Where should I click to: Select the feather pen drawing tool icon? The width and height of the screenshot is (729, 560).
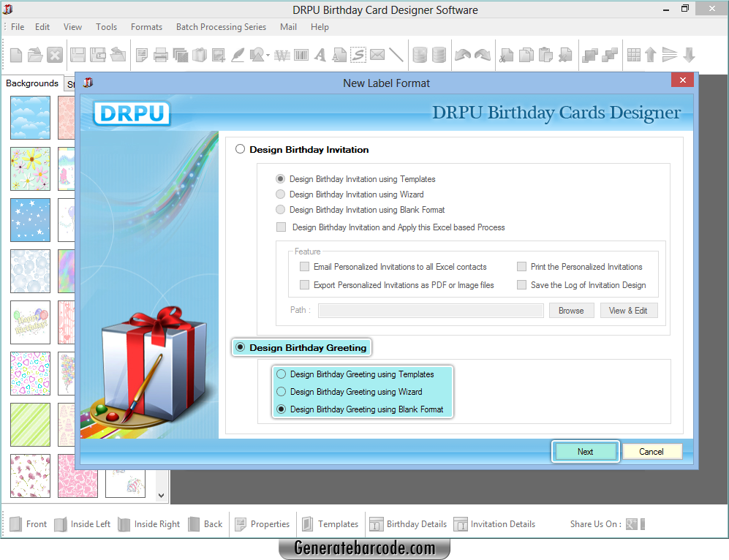pos(238,56)
